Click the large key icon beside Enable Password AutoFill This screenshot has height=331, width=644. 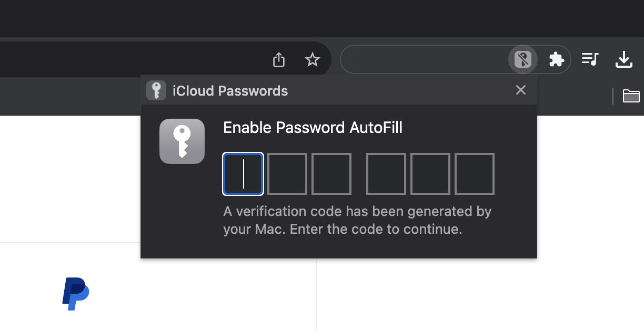click(182, 141)
